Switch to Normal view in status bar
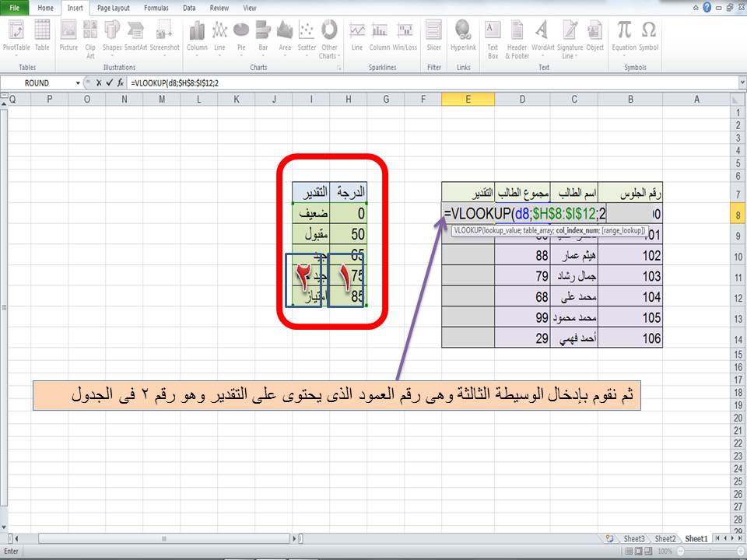 (x=629, y=551)
